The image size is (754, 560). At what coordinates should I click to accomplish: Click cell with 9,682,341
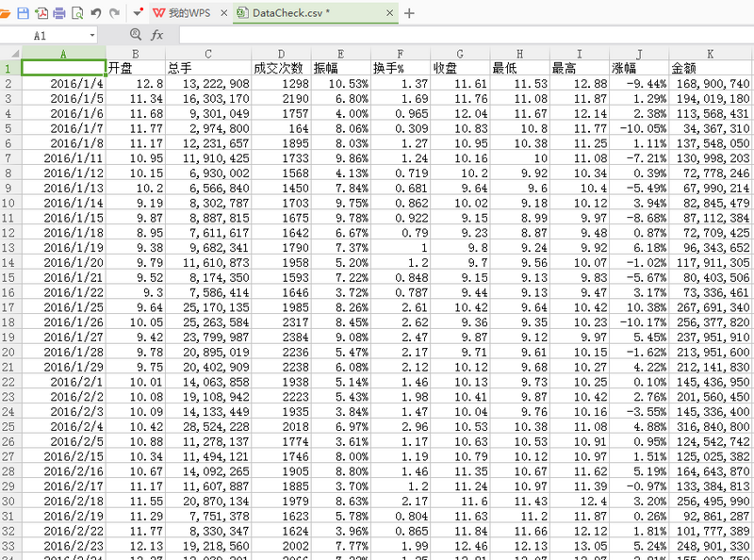coord(208,247)
